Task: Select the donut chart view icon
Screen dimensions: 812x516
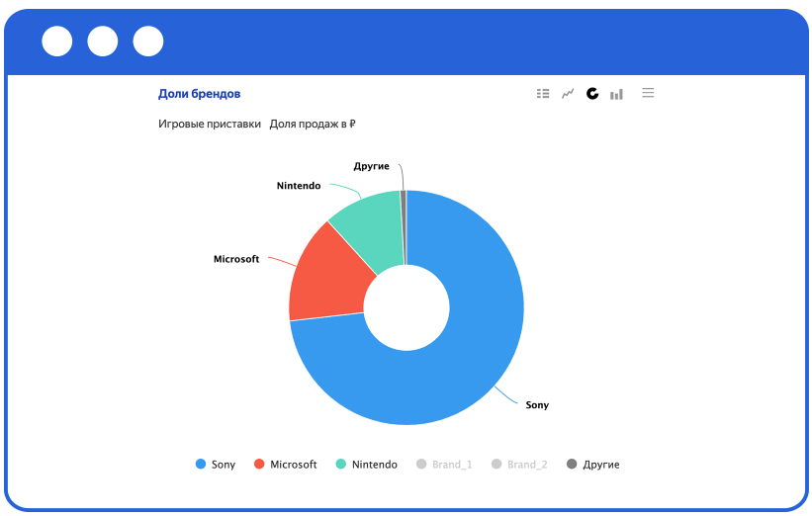Action: coord(591,94)
